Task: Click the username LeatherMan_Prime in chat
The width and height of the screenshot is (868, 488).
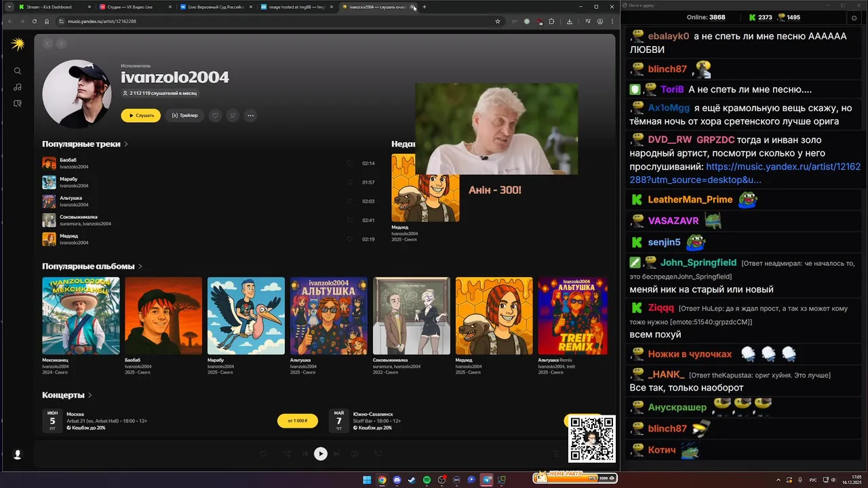Action: pos(690,199)
